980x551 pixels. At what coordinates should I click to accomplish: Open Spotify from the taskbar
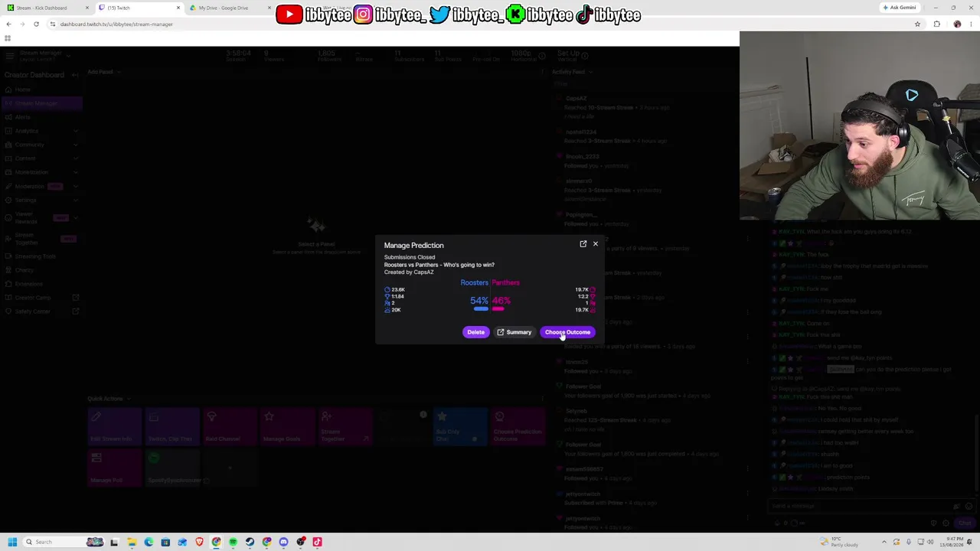(x=233, y=542)
